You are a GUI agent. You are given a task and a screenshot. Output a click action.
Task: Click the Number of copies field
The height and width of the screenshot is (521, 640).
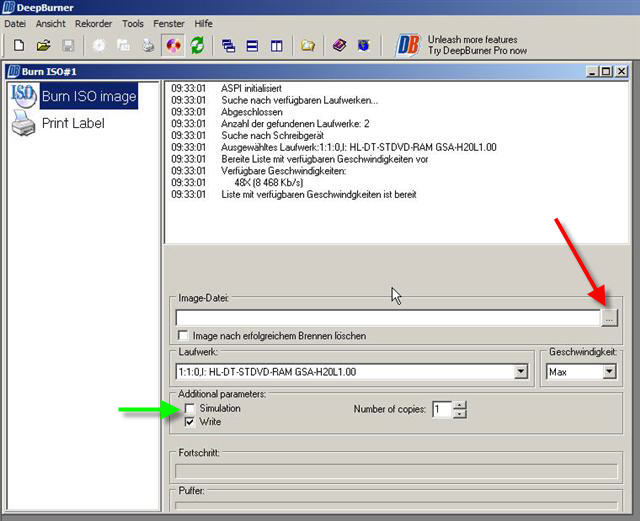442,409
